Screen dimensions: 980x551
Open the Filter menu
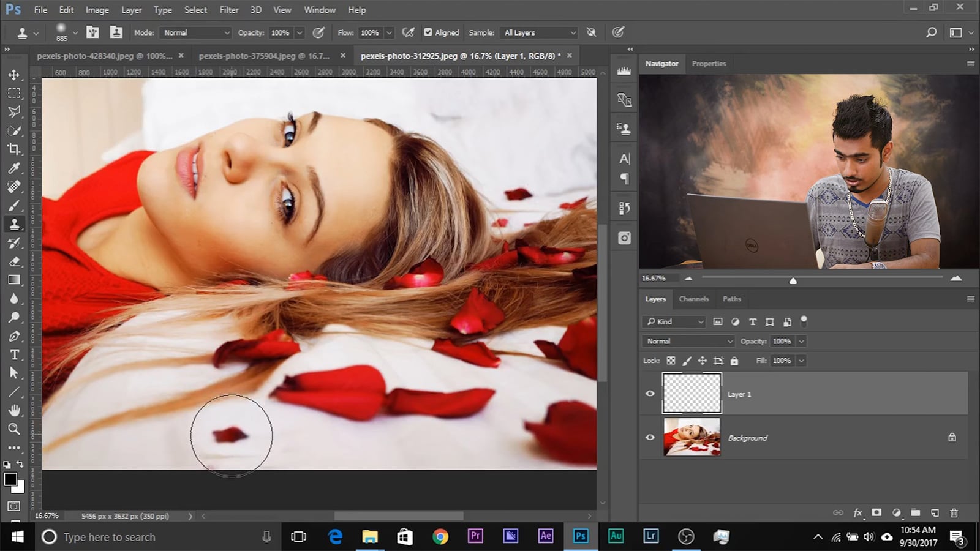pos(228,10)
